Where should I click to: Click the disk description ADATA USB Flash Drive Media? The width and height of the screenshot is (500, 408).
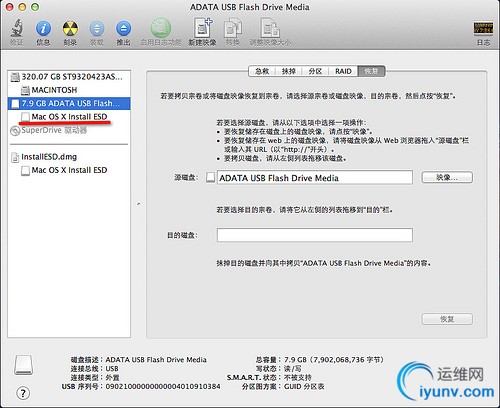tap(156, 360)
